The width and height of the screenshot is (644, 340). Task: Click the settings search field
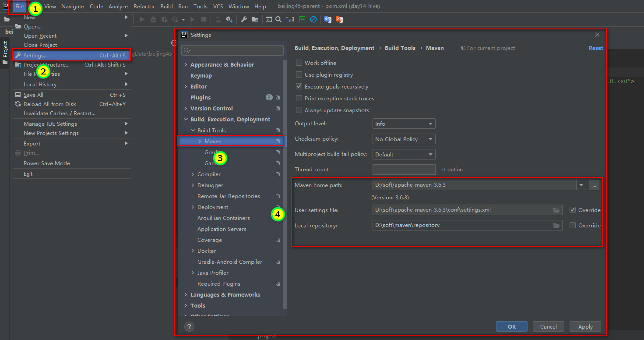click(232, 50)
